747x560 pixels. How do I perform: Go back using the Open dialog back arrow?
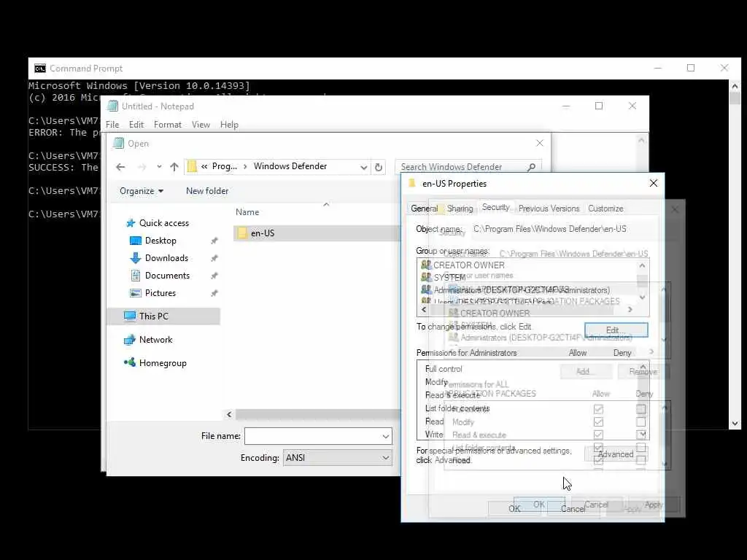click(x=120, y=167)
